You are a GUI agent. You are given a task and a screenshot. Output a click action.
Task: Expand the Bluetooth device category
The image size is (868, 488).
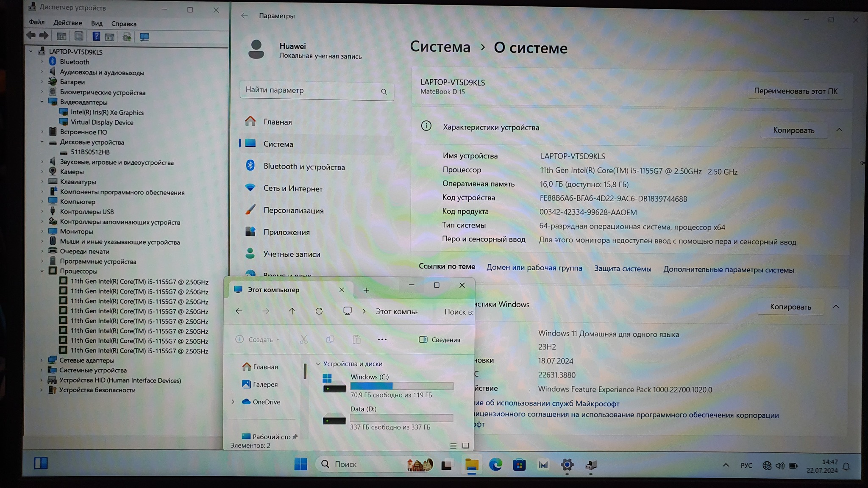pos(42,62)
